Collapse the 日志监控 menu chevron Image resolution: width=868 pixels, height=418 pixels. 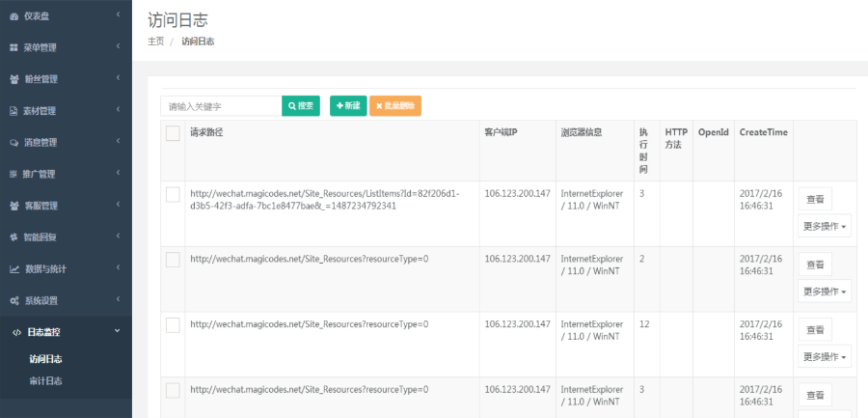pyautogui.click(x=117, y=331)
